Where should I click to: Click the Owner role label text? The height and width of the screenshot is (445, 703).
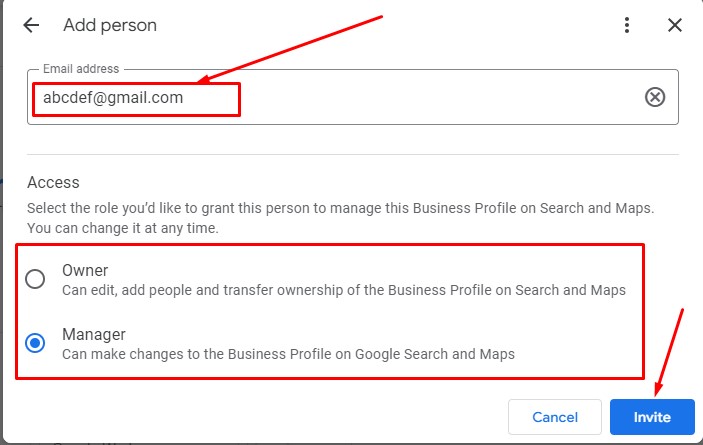click(85, 270)
